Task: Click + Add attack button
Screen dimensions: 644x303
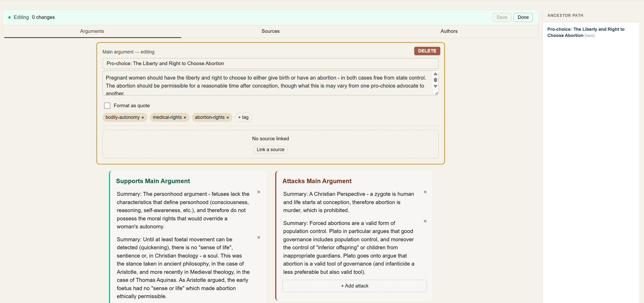Action: point(354,286)
